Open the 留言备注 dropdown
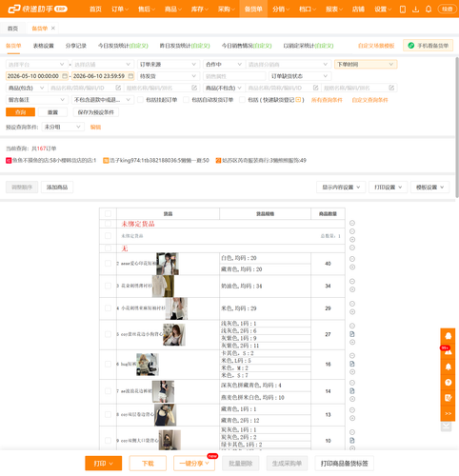 (x=36, y=100)
